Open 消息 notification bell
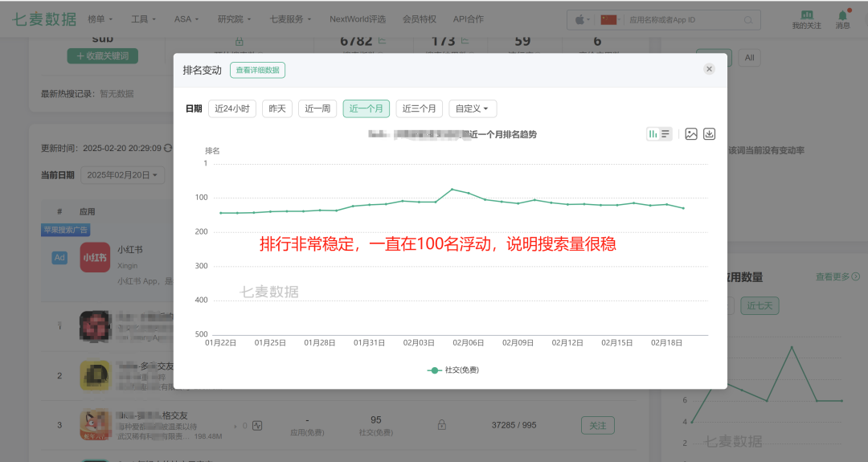Screen dimensions: 868x462 842,19
